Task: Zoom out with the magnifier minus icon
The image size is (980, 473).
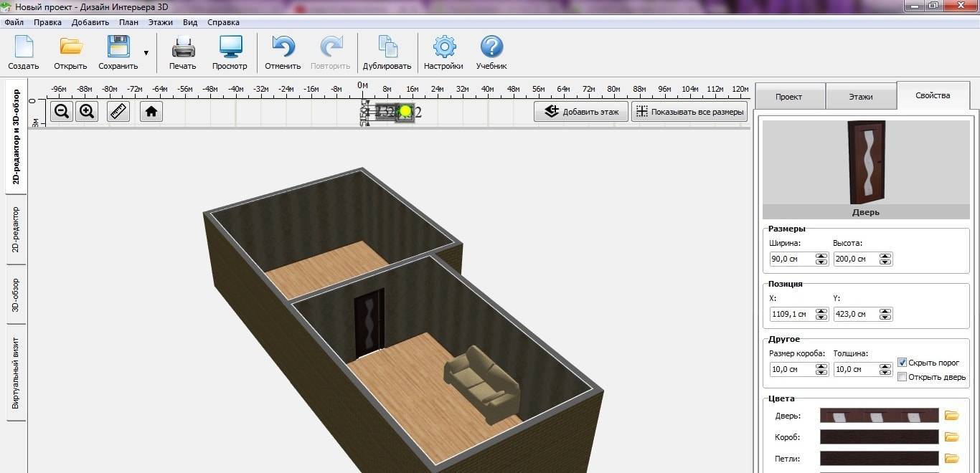Action: (x=62, y=112)
